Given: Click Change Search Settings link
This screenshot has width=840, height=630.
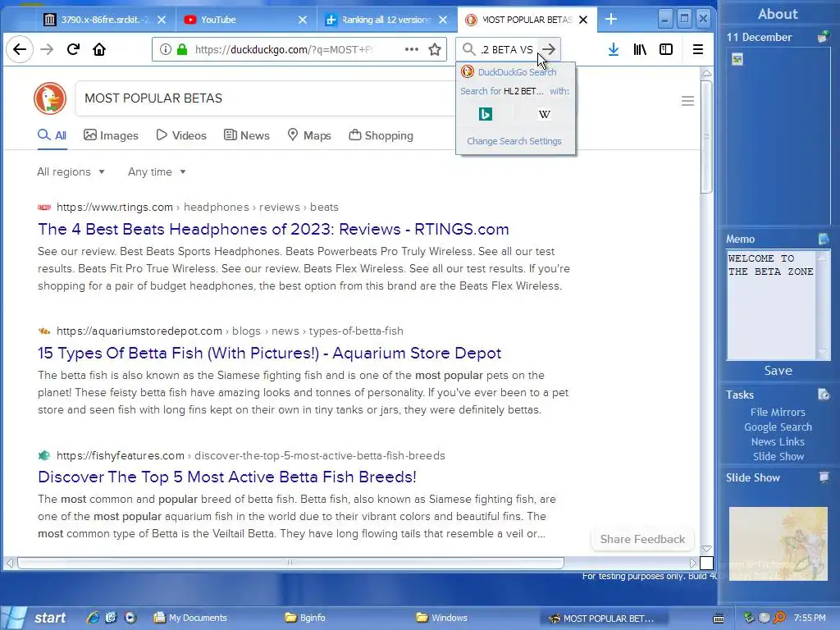Looking at the screenshot, I should coord(514,141).
